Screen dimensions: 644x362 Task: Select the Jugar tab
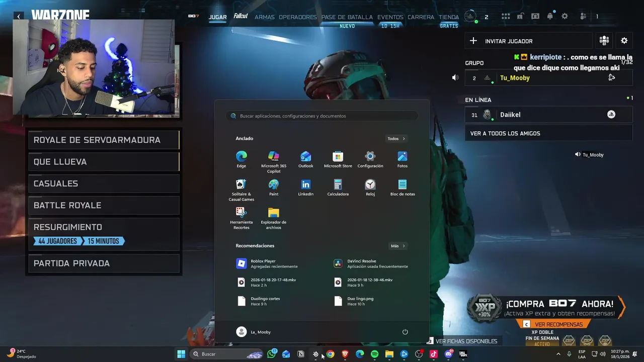pyautogui.click(x=218, y=17)
